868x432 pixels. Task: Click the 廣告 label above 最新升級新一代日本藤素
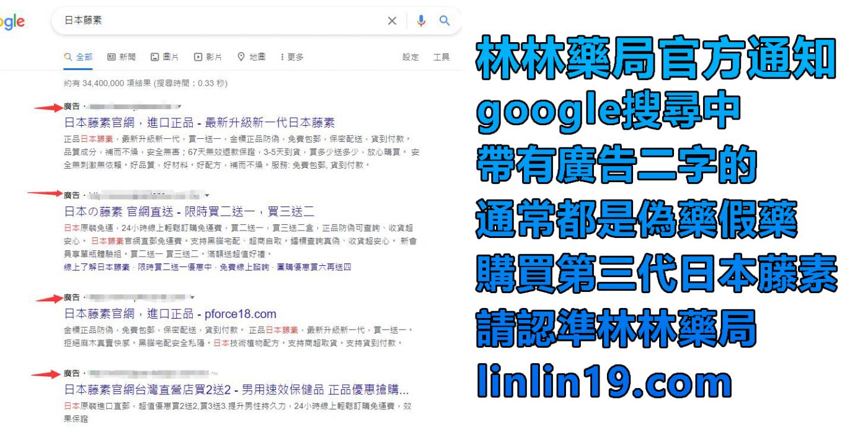(x=72, y=107)
